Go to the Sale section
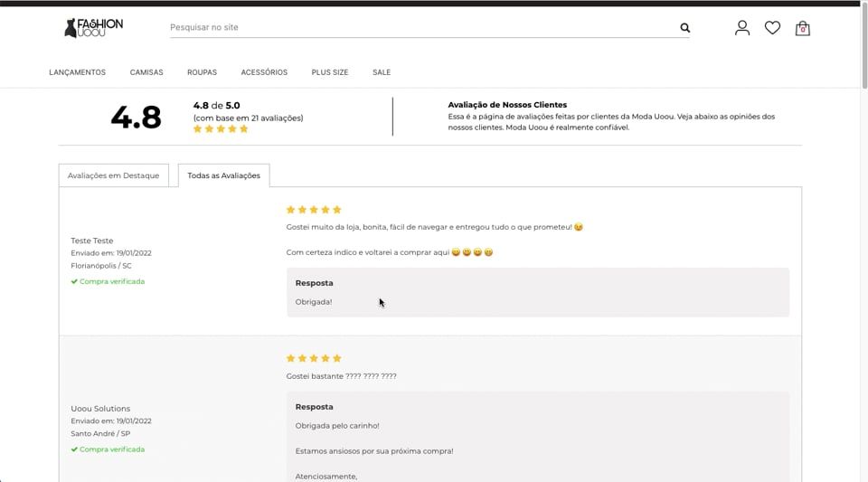The width and height of the screenshot is (868, 482). tap(382, 72)
